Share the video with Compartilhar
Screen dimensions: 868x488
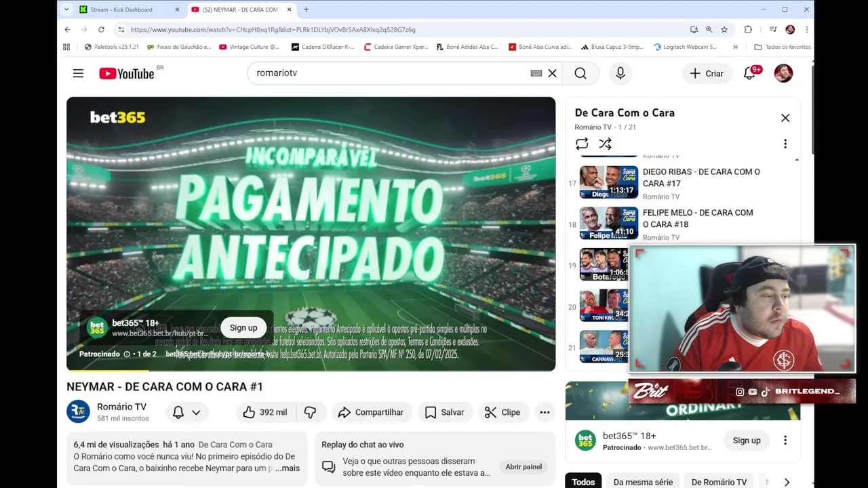tap(371, 412)
